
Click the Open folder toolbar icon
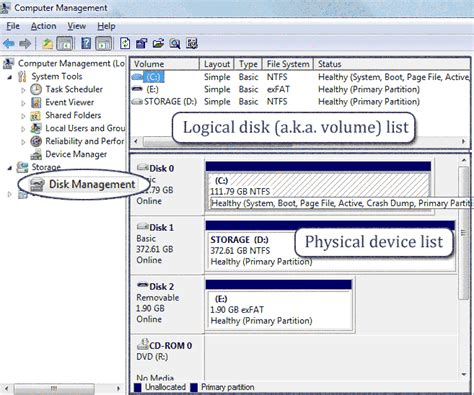coord(158,43)
